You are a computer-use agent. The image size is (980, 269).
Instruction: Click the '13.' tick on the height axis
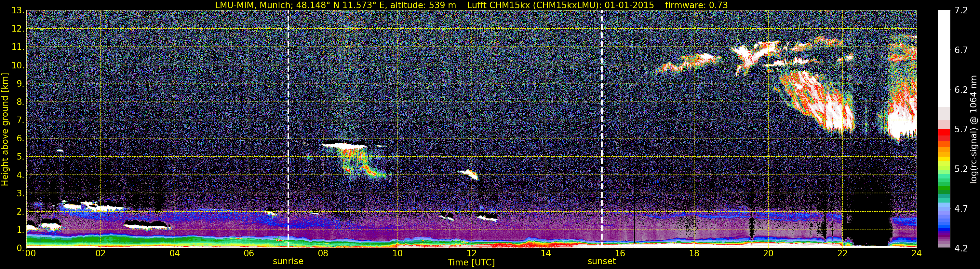coord(18,11)
